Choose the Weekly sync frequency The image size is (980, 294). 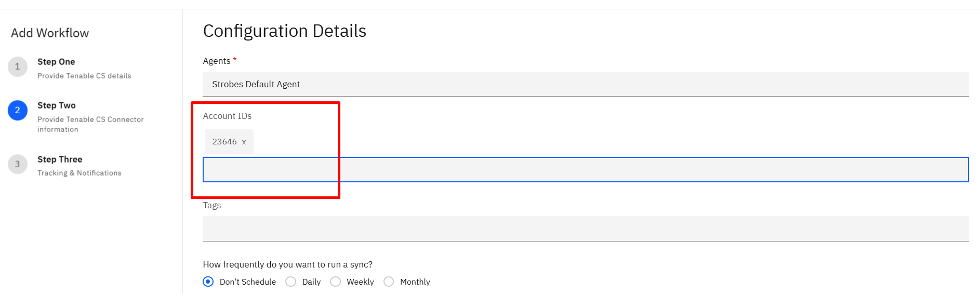coord(336,282)
